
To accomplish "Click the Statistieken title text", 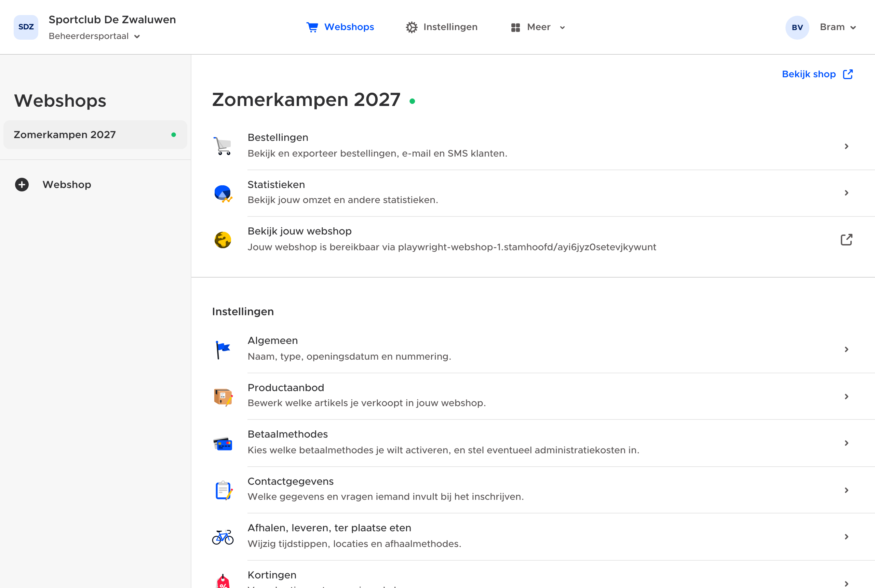I will point(276,185).
